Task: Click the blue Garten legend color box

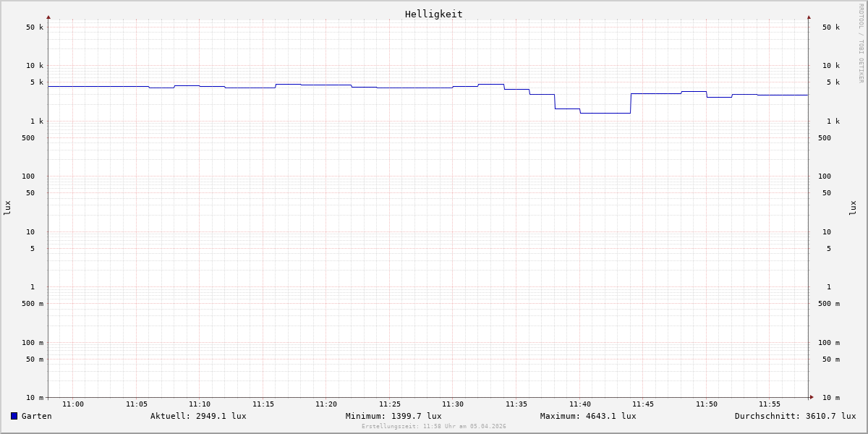Action: click(x=14, y=416)
